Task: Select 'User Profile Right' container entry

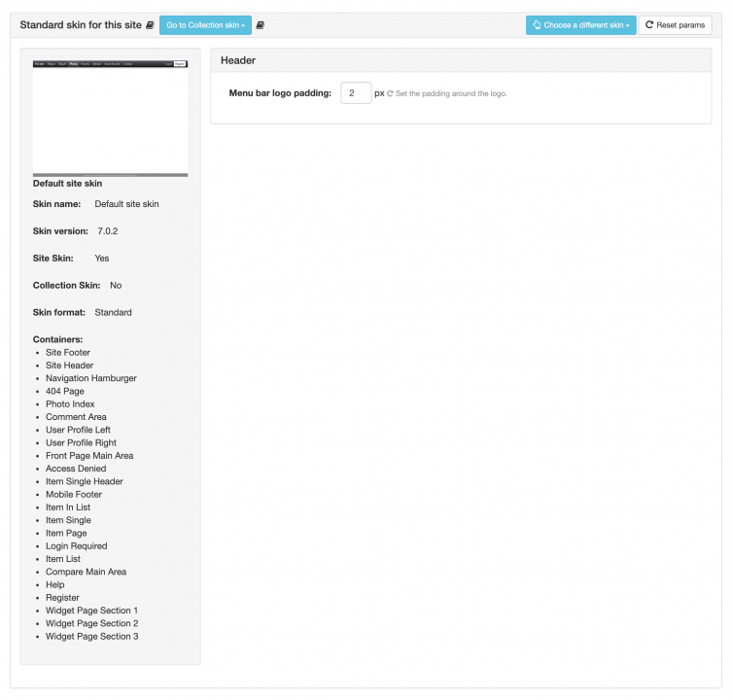Action: coord(81,442)
